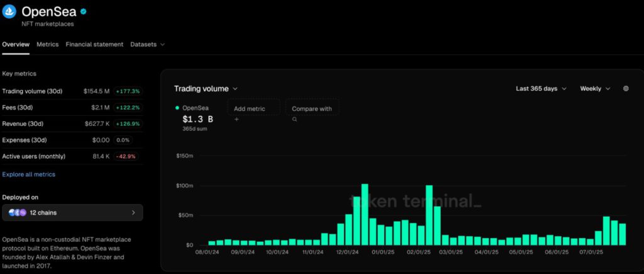Open chart settings gear icon
This screenshot has width=644, height=274.
[626, 89]
